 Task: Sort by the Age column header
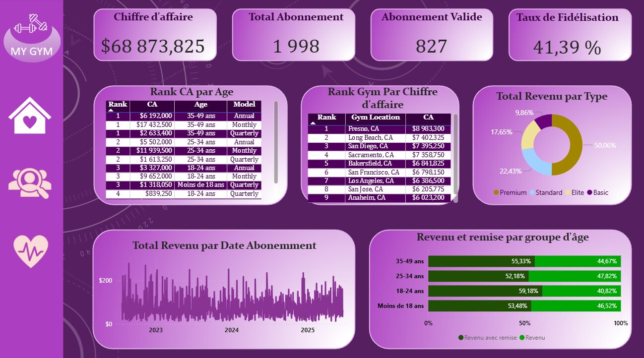(x=201, y=105)
